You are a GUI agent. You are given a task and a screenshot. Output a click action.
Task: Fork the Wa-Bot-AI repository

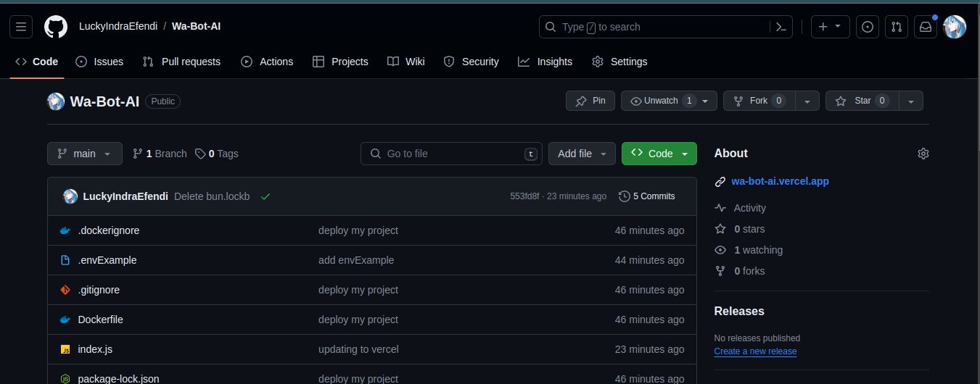tap(759, 101)
